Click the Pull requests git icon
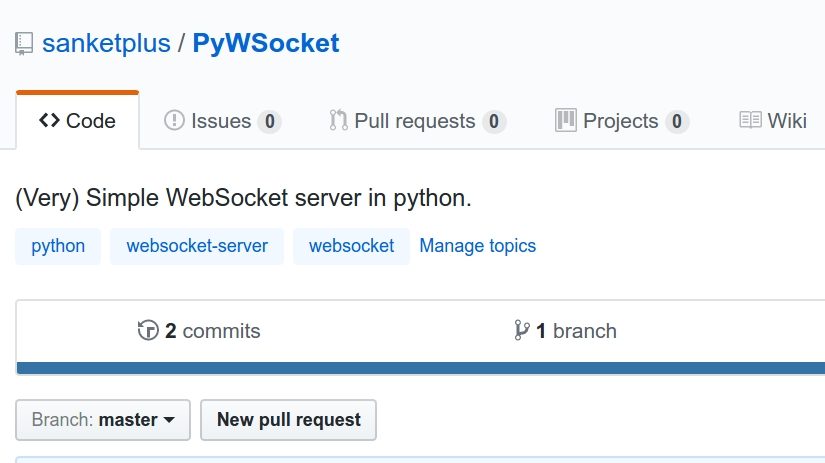This screenshot has height=463, width=825. tap(338, 120)
